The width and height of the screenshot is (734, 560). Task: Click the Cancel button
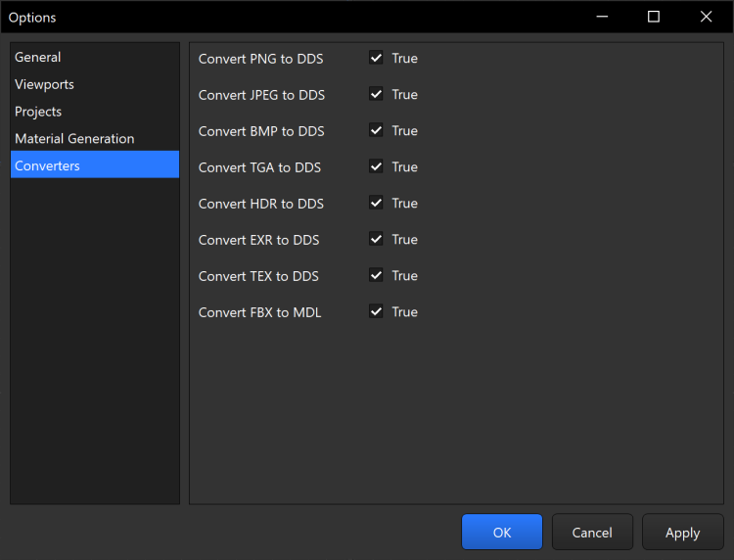tap(592, 533)
